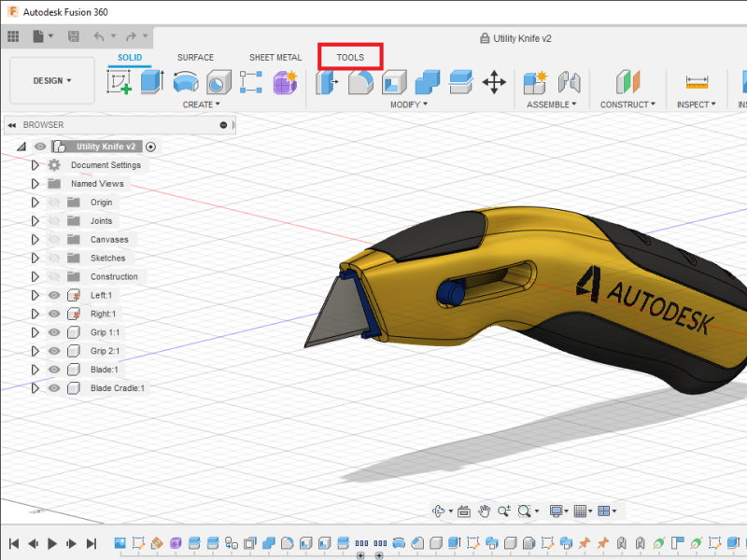
Task: Expand Document Settings node
Action: pos(35,165)
